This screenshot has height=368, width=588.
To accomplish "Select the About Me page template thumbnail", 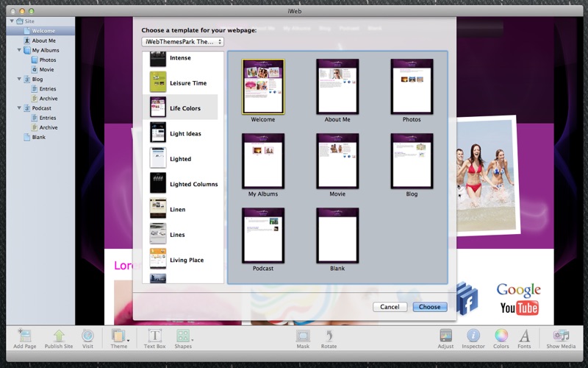I will (337, 86).
